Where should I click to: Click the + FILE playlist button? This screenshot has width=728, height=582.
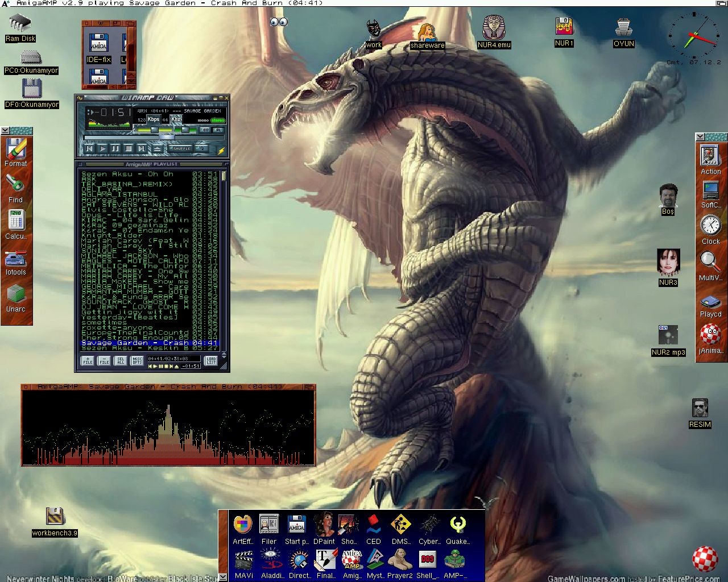[88, 360]
